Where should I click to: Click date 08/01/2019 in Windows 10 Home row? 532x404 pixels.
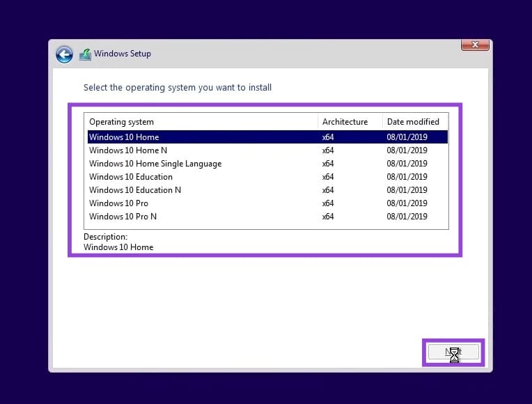coord(407,137)
